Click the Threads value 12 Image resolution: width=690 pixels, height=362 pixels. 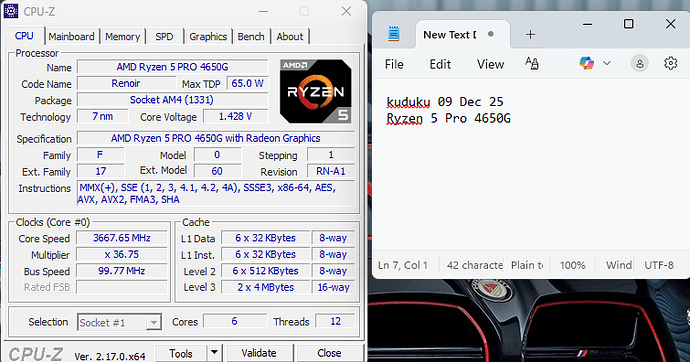pos(335,322)
